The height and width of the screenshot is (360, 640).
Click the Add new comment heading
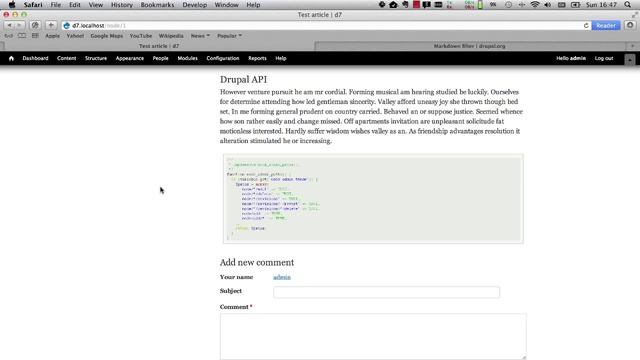pos(257,262)
